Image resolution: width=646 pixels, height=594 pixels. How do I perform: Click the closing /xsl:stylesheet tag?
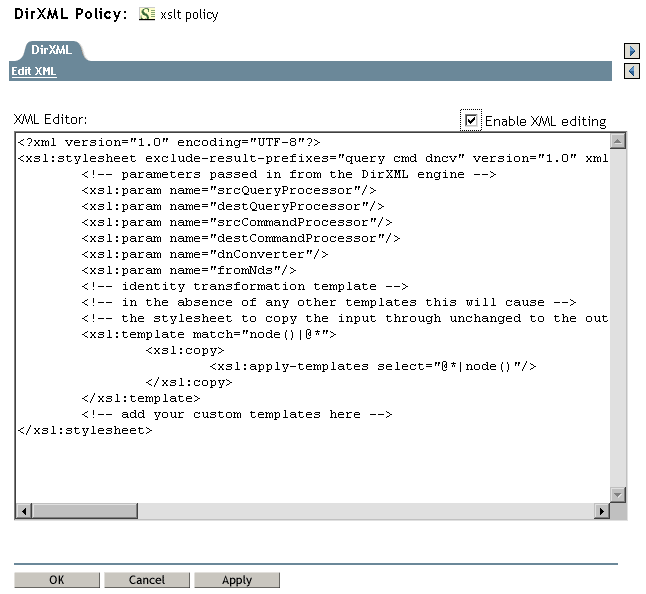85,431
